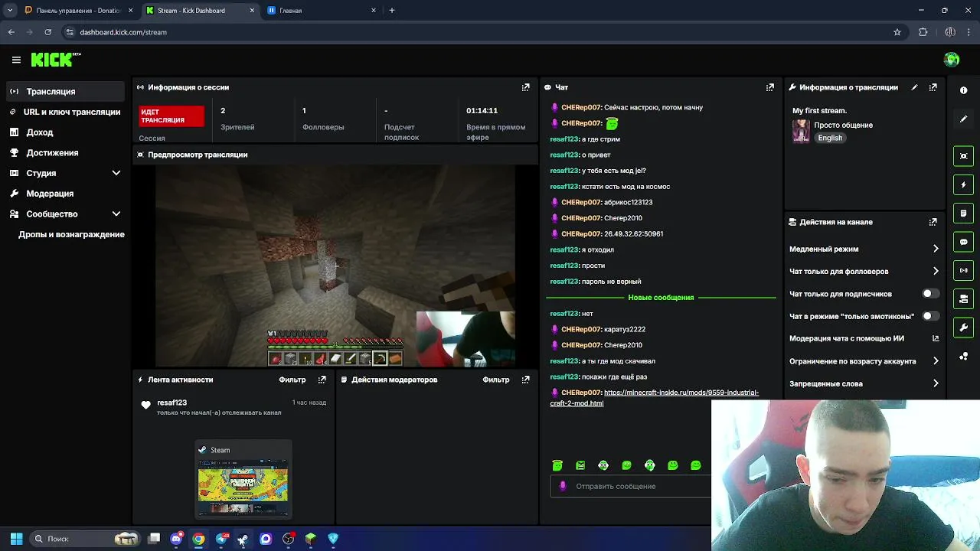Toggle the channel actions widget icon in the right sidebar
This screenshot has width=980, height=551.
(x=963, y=299)
